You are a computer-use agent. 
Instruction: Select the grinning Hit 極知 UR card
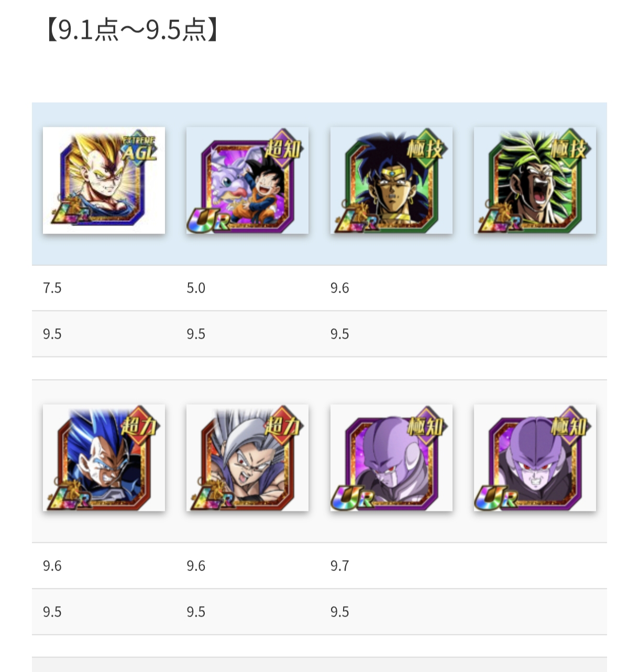(x=535, y=457)
